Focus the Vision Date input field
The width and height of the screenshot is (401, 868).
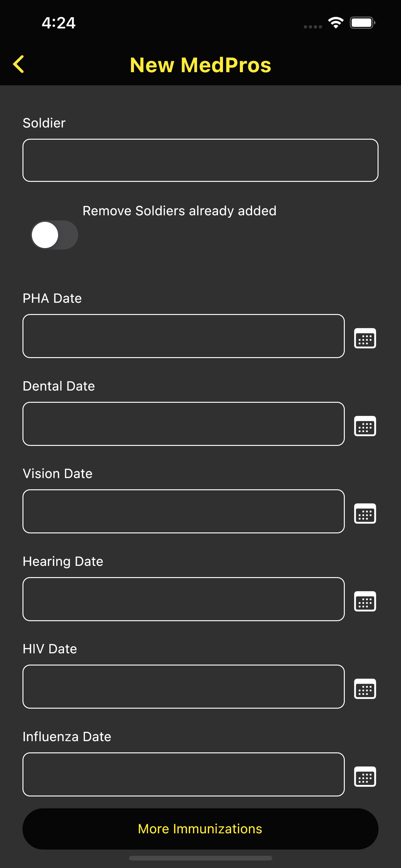tap(184, 511)
